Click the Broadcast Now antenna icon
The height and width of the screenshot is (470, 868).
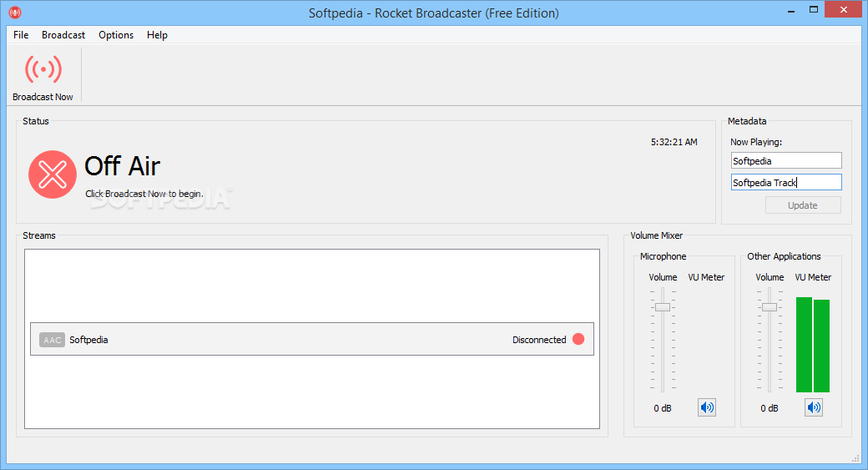(43, 70)
